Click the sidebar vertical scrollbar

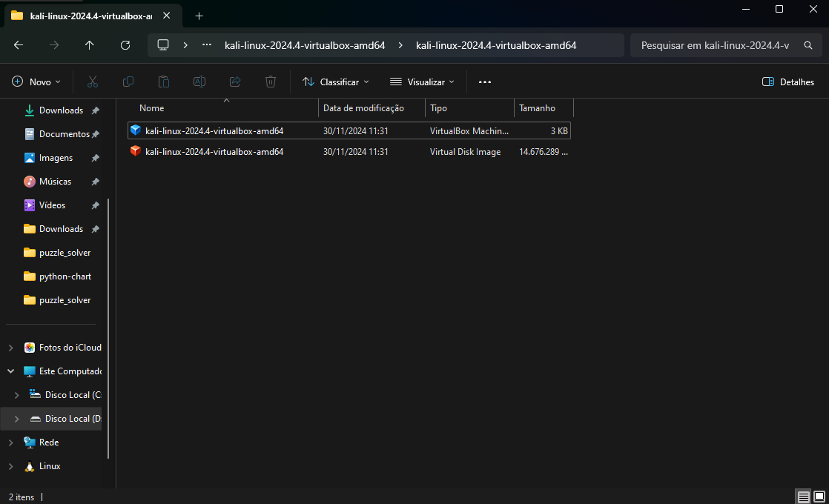[x=108, y=328]
